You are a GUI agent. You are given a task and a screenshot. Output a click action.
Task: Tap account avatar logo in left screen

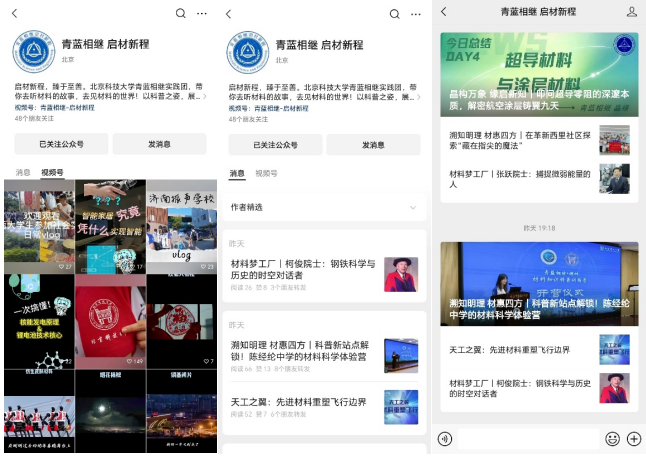coord(34,52)
